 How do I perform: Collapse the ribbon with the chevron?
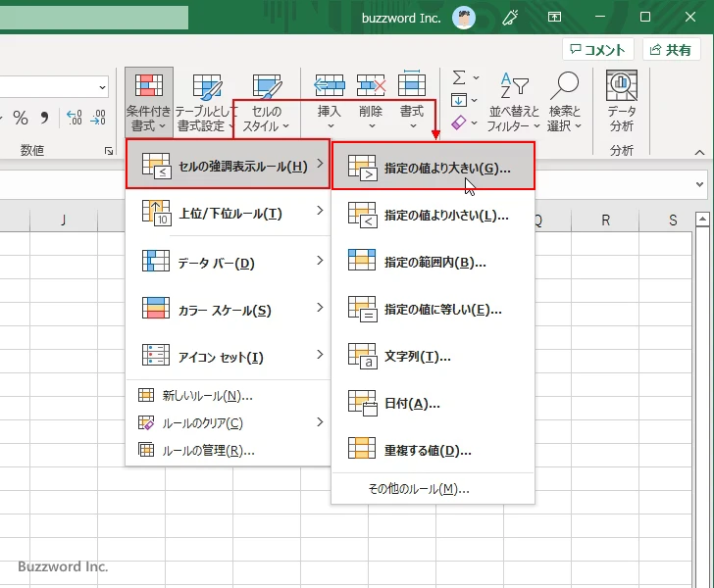(699, 152)
